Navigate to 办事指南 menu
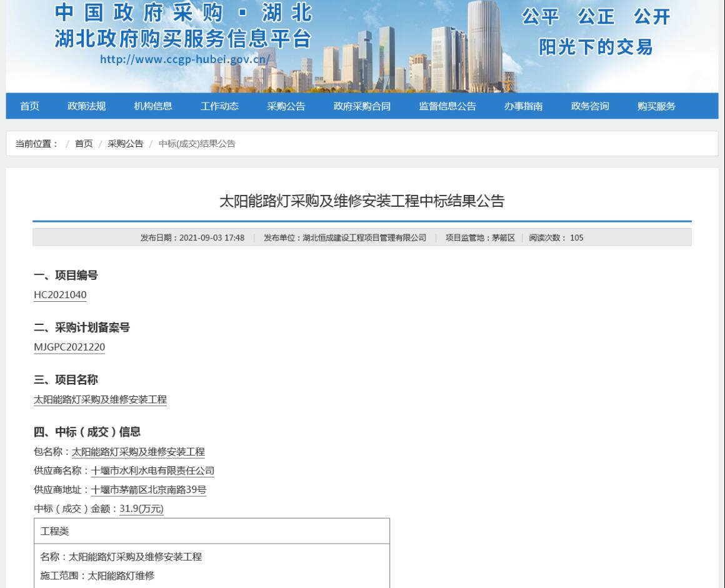 (523, 106)
